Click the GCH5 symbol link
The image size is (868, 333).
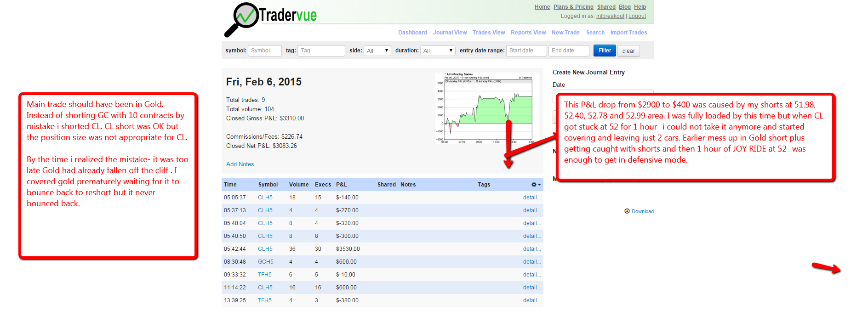[266, 262]
